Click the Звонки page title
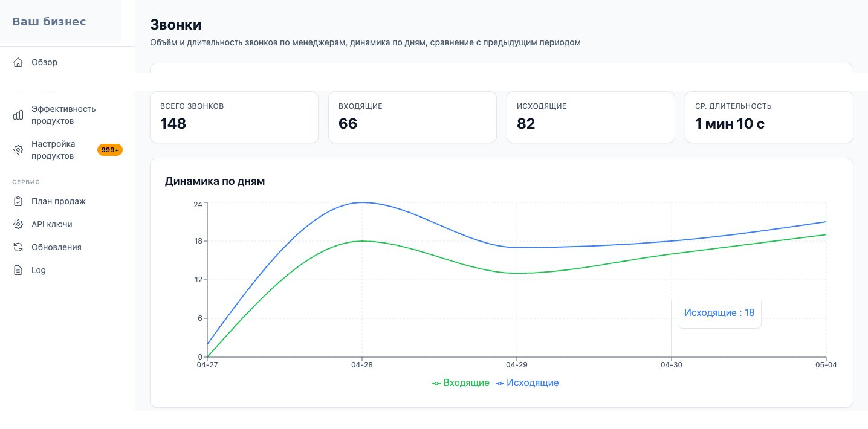 (176, 25)
